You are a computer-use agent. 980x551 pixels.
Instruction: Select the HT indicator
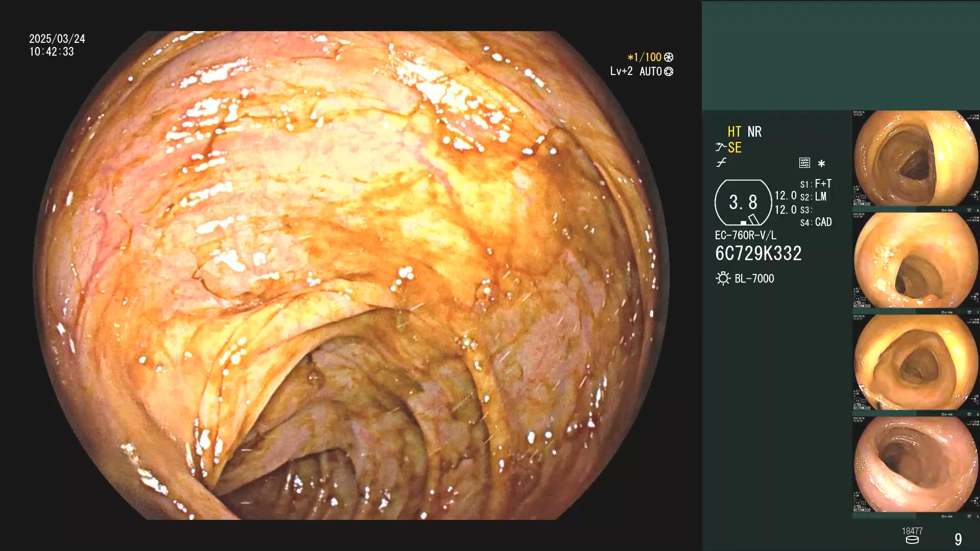[x=734, y=132]
